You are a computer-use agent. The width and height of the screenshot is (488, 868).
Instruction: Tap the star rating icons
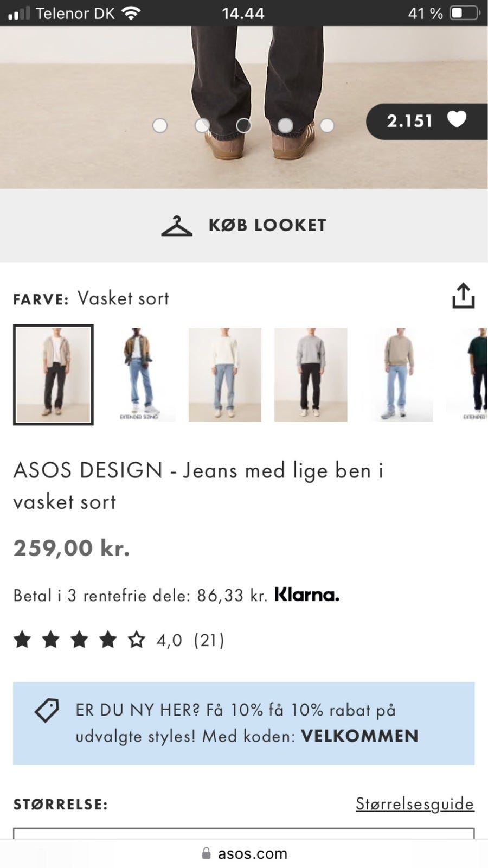coord(79,640)
